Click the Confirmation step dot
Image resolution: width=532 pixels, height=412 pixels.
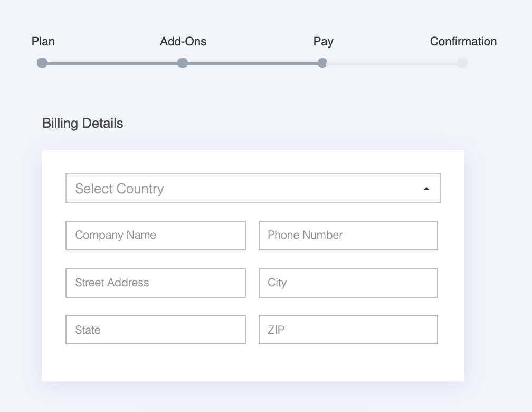462,63
